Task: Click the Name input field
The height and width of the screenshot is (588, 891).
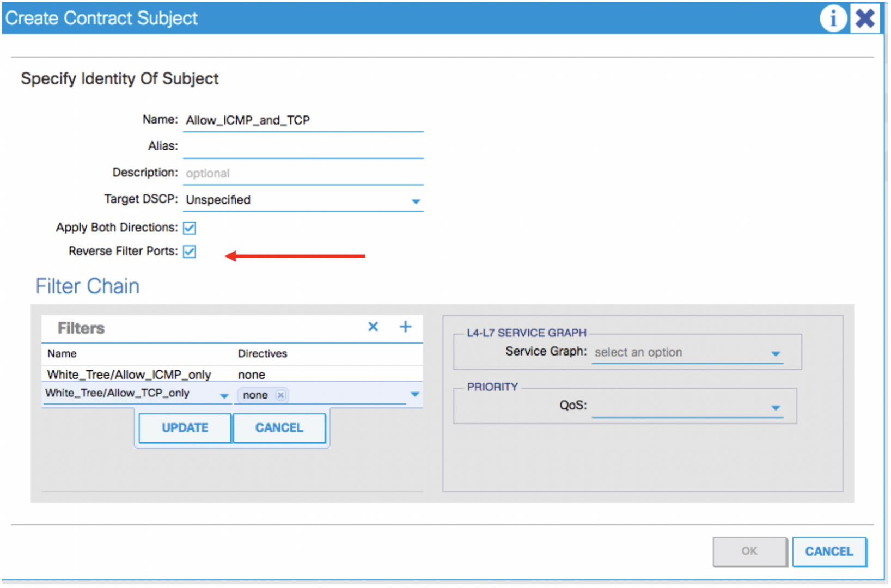Action: pos(303,120)
